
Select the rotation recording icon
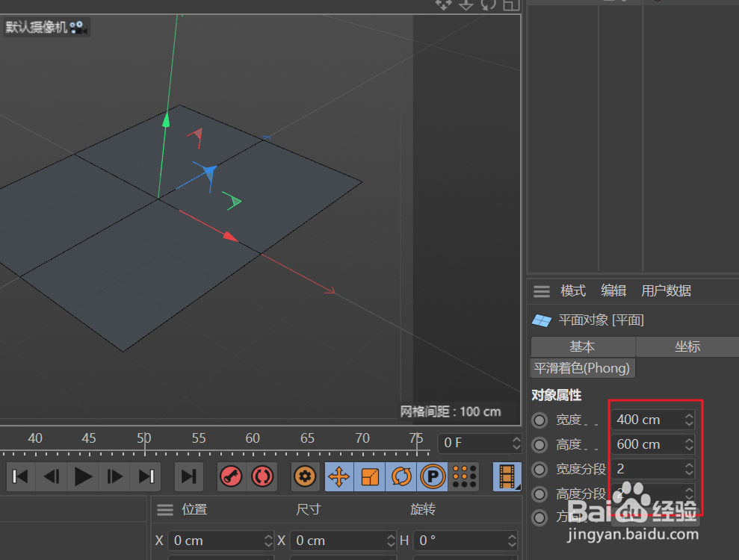tap(401, 476)
